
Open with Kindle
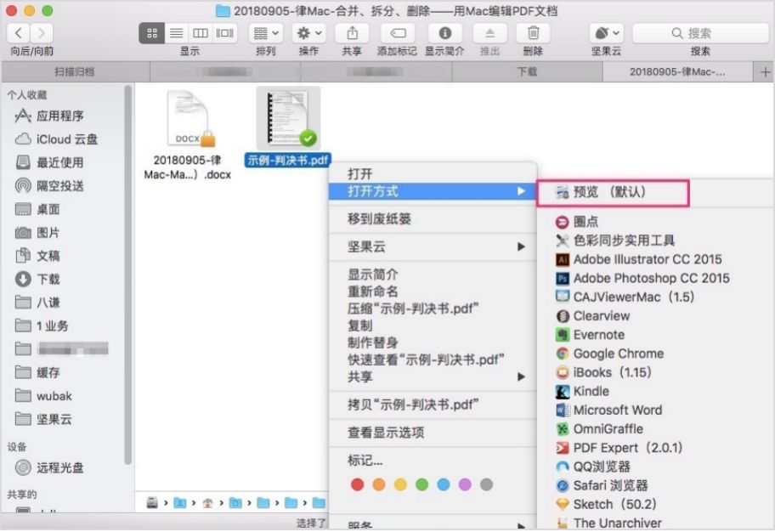pos(655,391)
